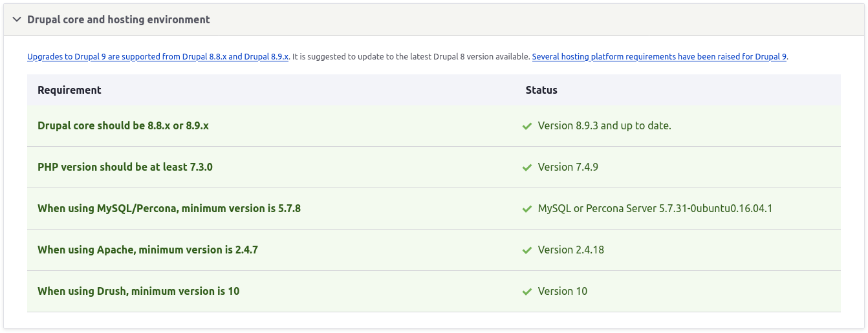Screen dimensions: 868x333
Task: Select 'Drupal core should be 8.8.x or 8.9.x' row
Action: pyautogui.click(x=123, y=125)
